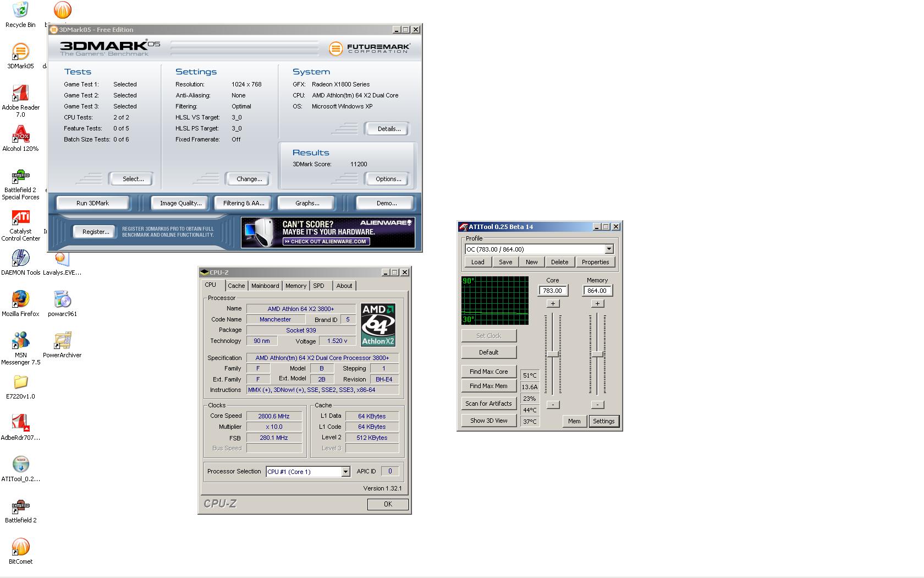This screenshot has height=578, width=924.
Task: Click Select tests button
Action: pos(133,179)
